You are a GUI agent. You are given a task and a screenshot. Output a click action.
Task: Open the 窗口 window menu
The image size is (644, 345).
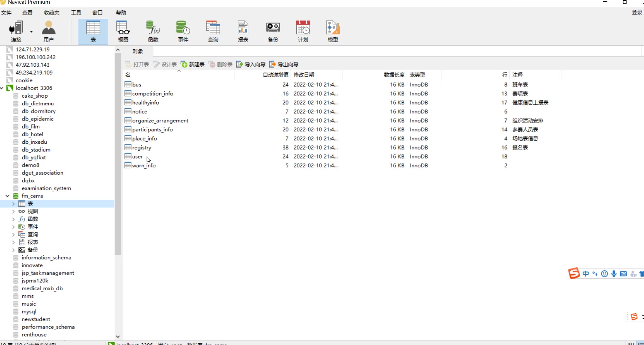coord(97,13)
